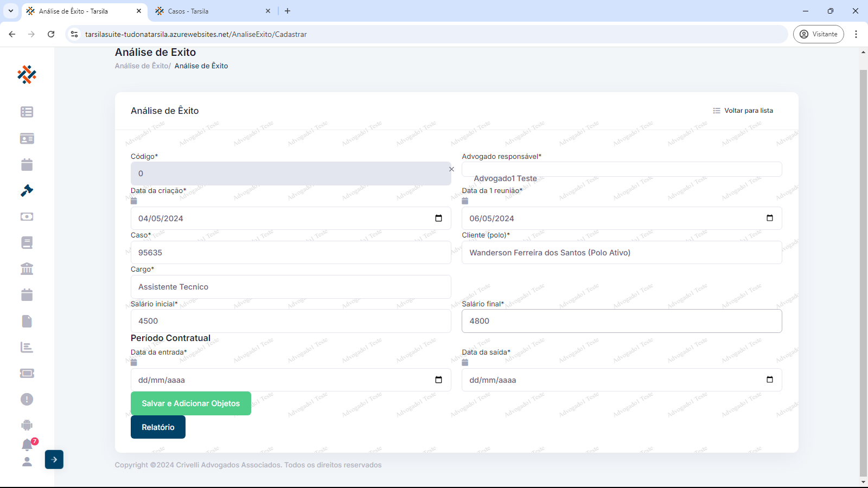
Task: Open a new browser tab
Action: point(288,11)
